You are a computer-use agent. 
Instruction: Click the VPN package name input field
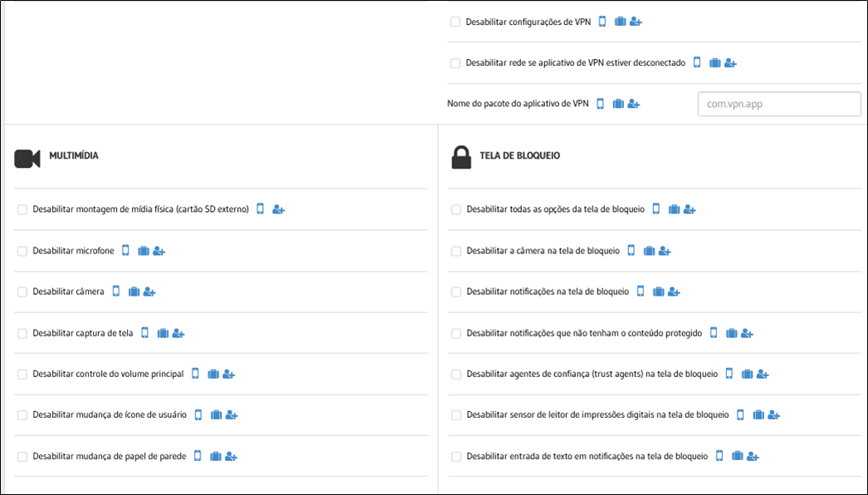779,104
